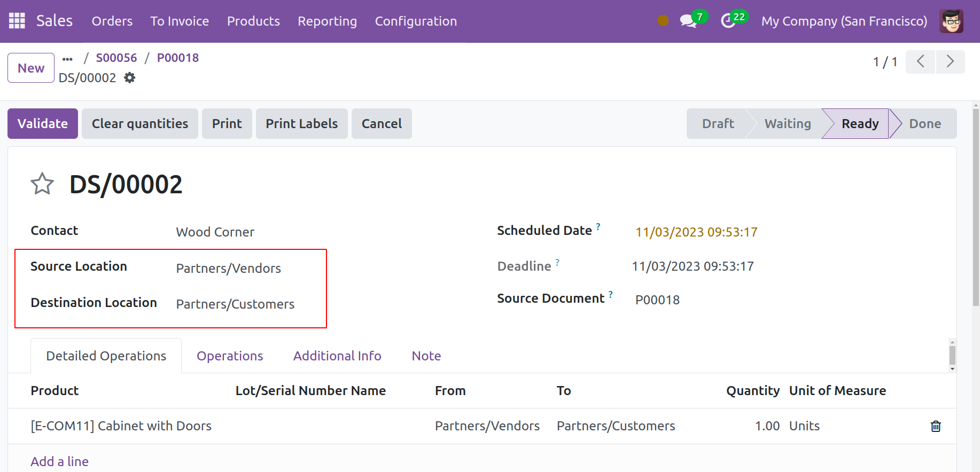Switch to the Additional Info tab

pyautogui.click(x=337, y=356)
